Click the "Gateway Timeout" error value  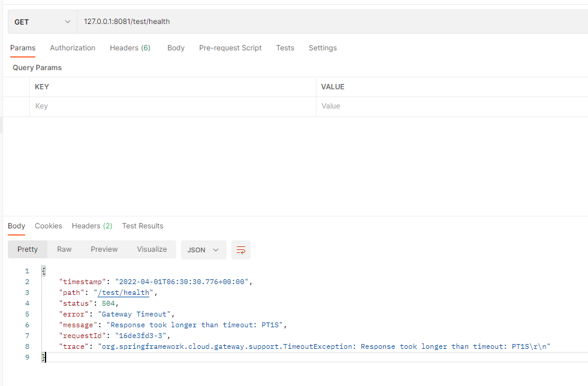(x=134, y=314)
